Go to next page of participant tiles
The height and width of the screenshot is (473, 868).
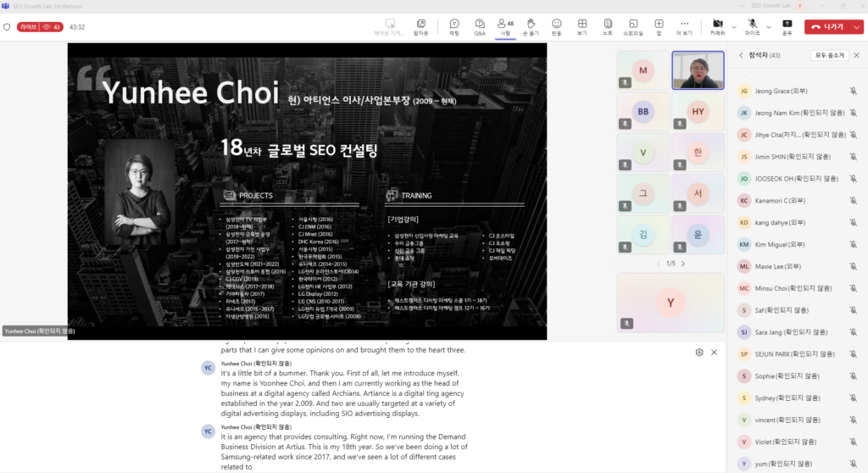tap(682, 264)
